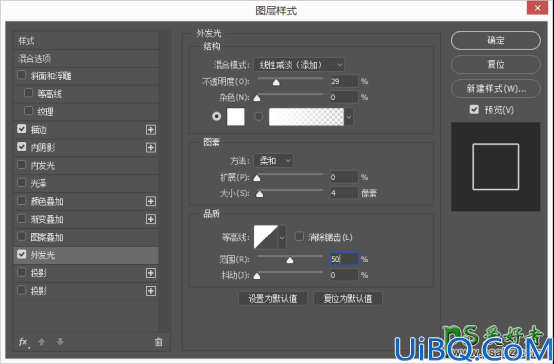Open the 混合模式 dropdown
The image size is (554, 364).
(299, 65)
